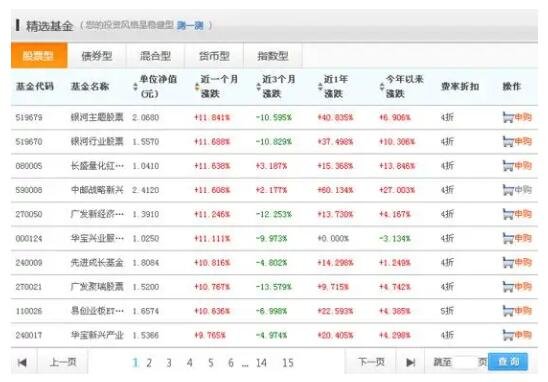Click cart 申购 for fund 000124
The image size is (548, 382).
pyautogui.click(x=517, y=238)
